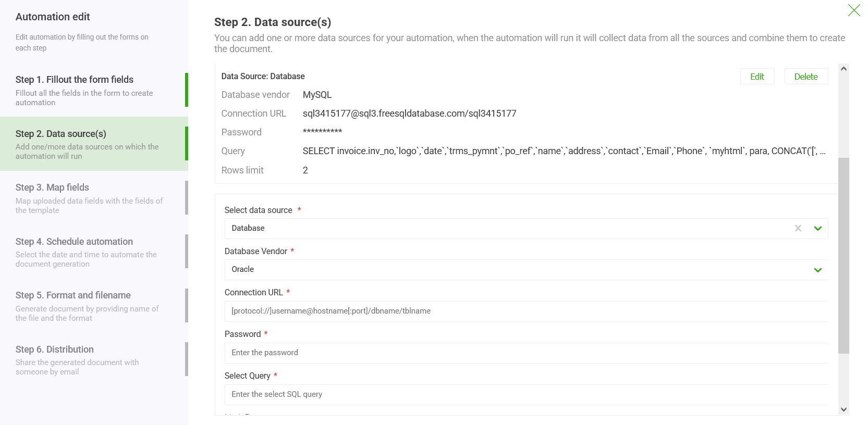This screenshot has height=425, width=868.
Task: Click the scrollbar down arrow
Action: pos(843,410)
